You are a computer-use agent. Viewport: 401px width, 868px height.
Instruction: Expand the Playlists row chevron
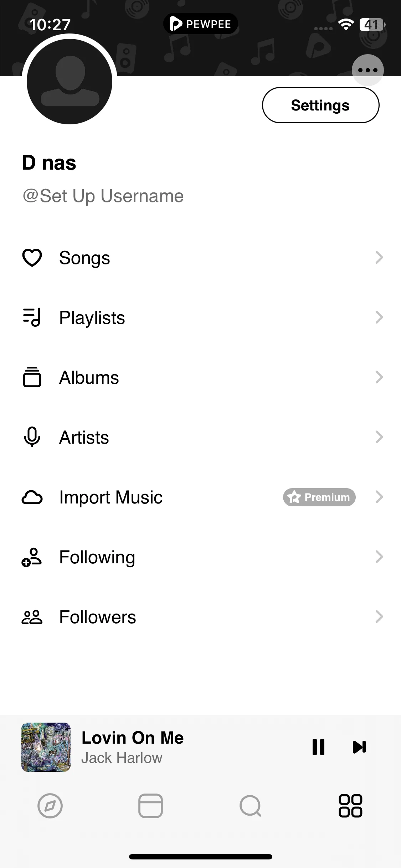click(379, 317)
